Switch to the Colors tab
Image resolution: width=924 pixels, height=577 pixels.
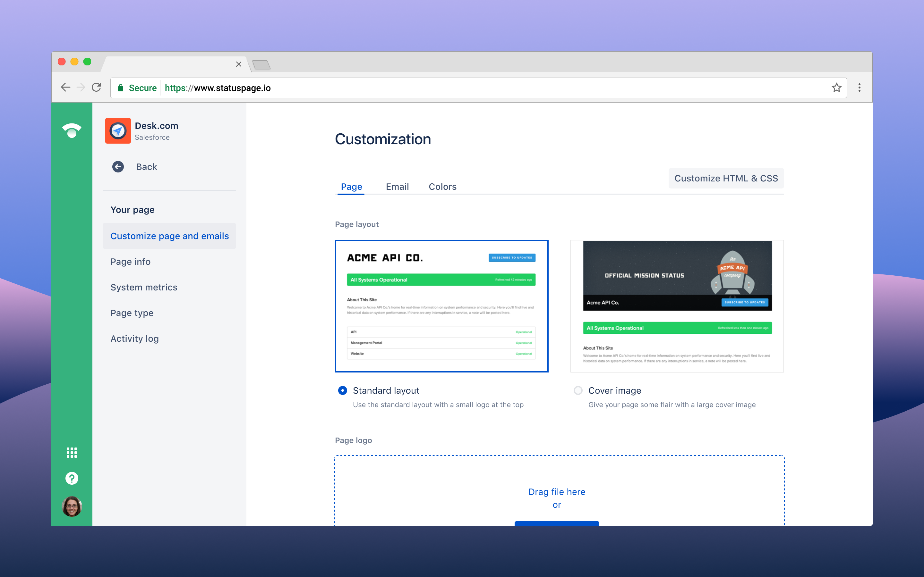point(442,187)
